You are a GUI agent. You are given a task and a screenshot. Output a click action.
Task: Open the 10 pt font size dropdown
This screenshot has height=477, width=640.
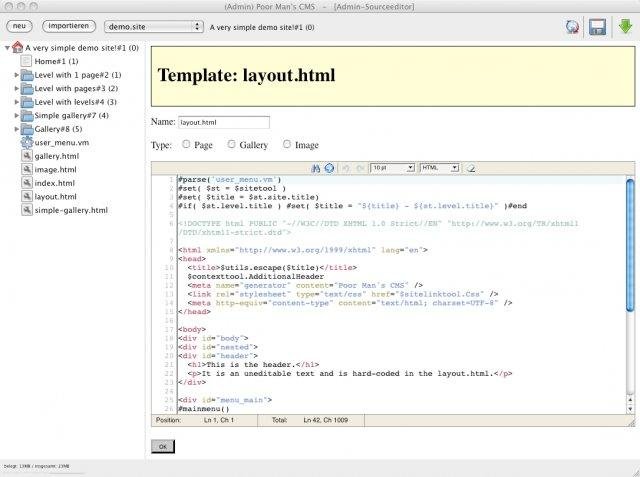tap(392, 168)
